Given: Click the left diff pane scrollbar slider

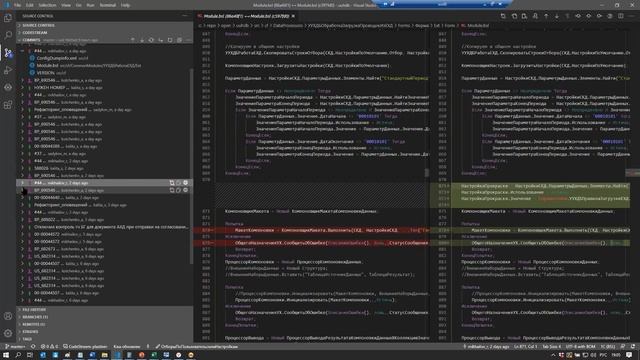Looking at the screenshot, I should pos(427,173).
